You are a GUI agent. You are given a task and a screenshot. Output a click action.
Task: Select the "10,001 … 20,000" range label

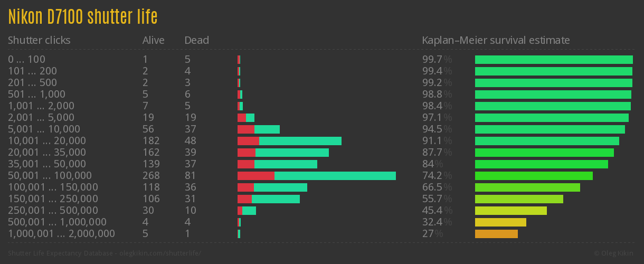click(x=46, y=141)
